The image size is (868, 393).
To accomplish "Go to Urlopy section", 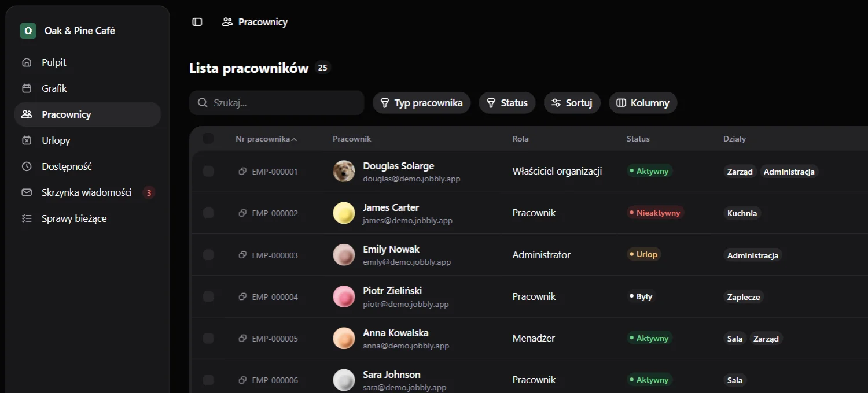I will tap(87, 140).
